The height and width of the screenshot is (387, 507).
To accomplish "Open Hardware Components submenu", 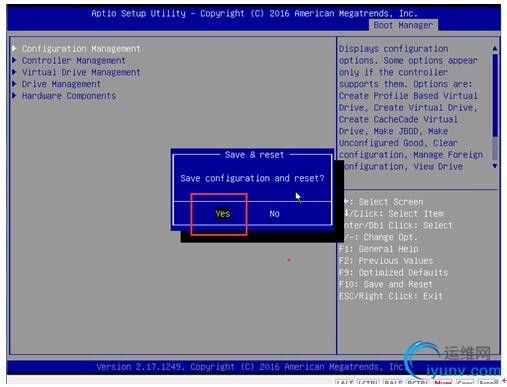I will 69,96.
